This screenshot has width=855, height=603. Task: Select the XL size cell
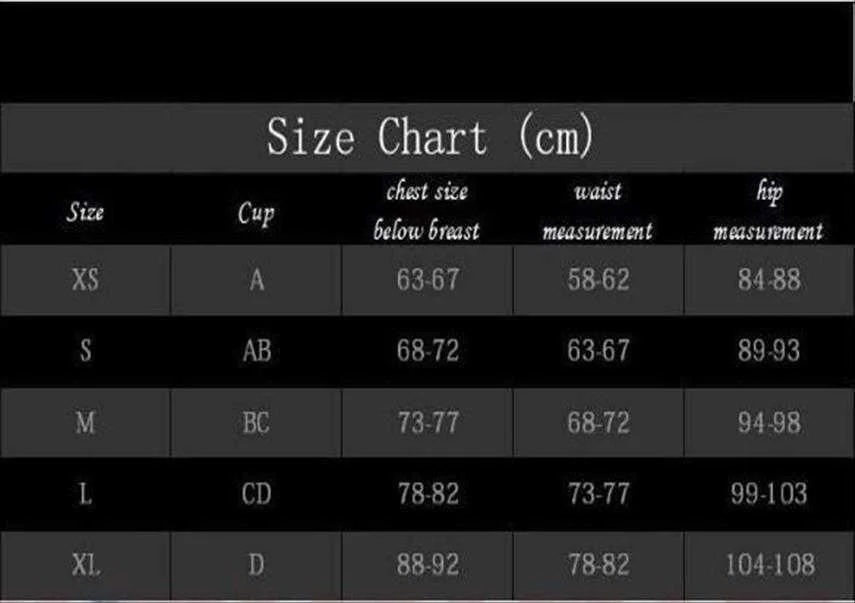pos(86,566)
